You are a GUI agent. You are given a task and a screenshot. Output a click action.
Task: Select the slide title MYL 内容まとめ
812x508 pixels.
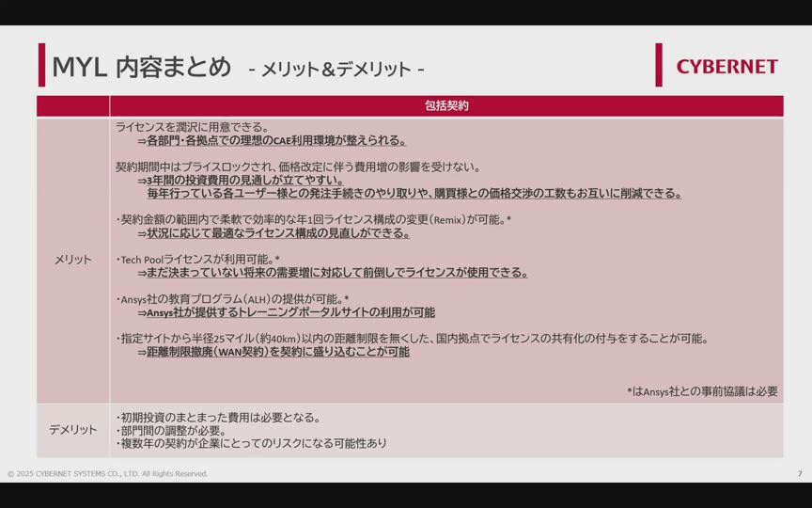tap(141, 67)
